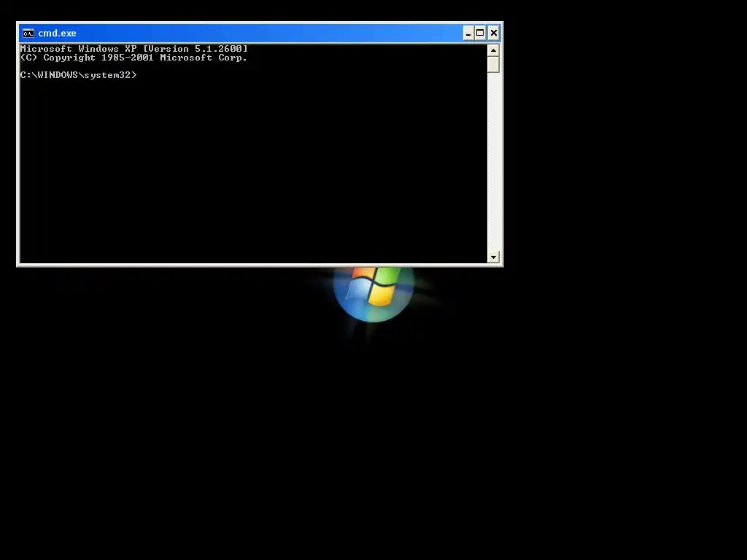Click the cmd.exe title bar text
This screenshot has width=747, height=560.
click(x=57, y=34)
